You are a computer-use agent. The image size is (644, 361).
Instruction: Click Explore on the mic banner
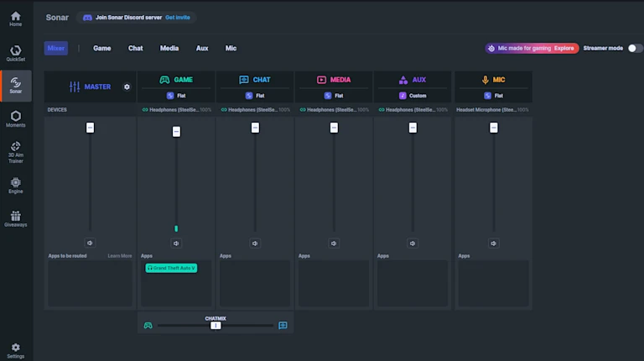pyautogui.click(x=563, y=48)
